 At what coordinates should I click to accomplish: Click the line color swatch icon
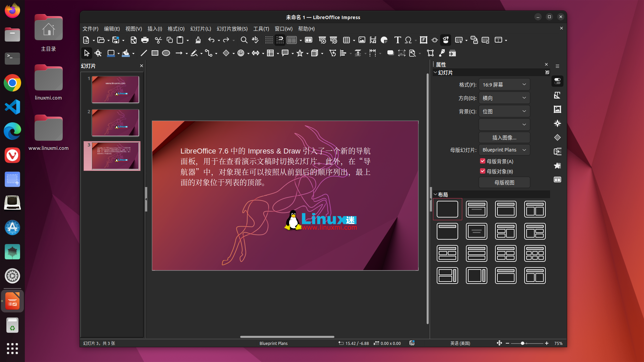111,53
